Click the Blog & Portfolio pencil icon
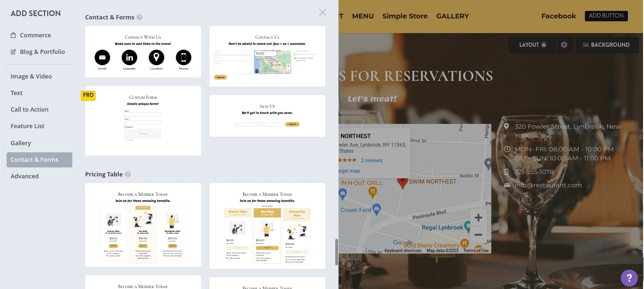Viewport: 644px width, 289px height. [x=13, y=52]
